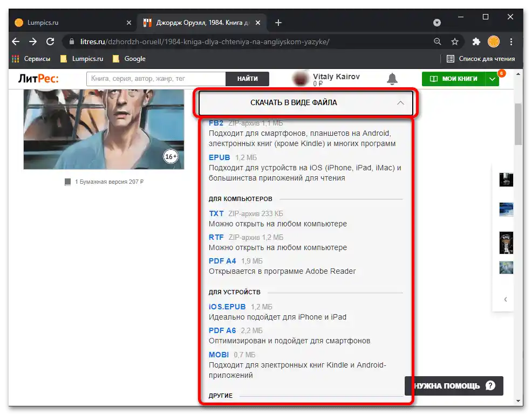Open Сервисы apps grid shortcut
Viewport: 532px width, 415px height.
pyautogui.click(x=31, y=59)
